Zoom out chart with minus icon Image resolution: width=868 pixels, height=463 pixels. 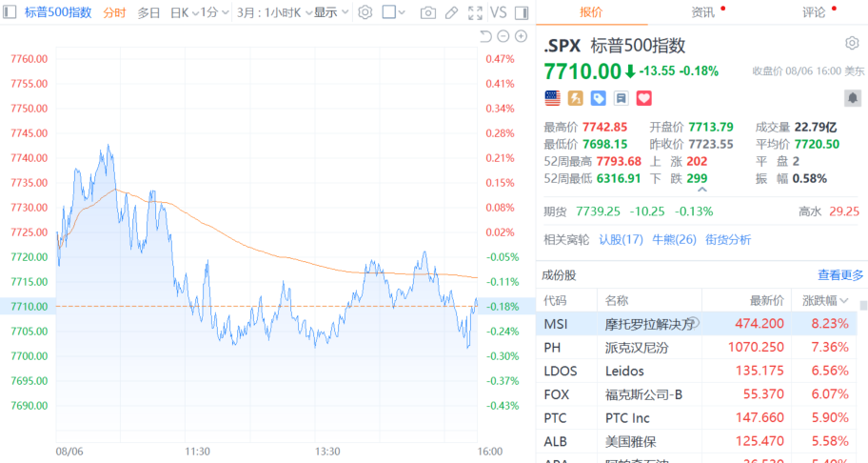click(x=503, y=36)
